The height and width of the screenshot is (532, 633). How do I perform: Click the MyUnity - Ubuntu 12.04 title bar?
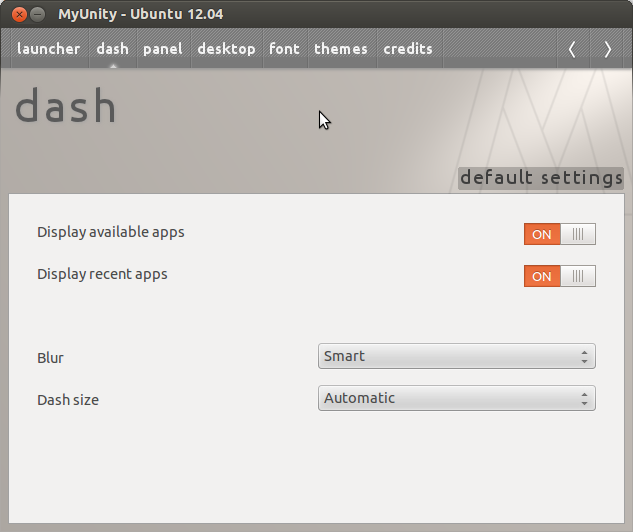(300, 15)
